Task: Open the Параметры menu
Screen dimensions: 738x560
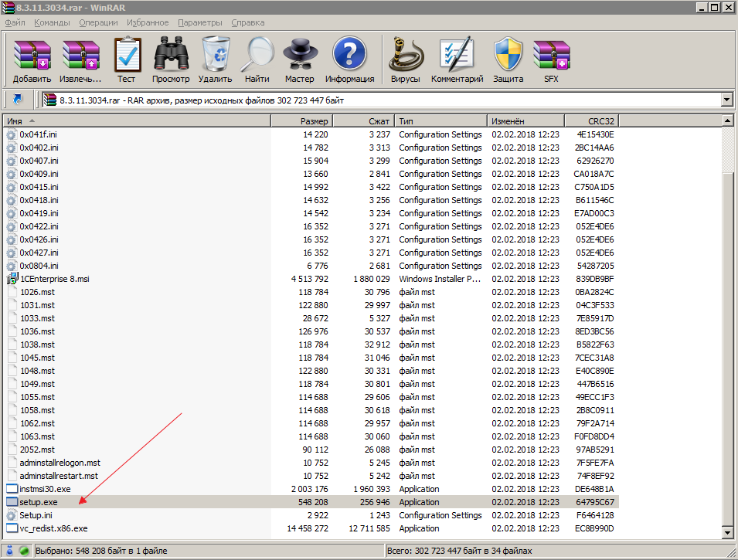Action: coord(200,22)
